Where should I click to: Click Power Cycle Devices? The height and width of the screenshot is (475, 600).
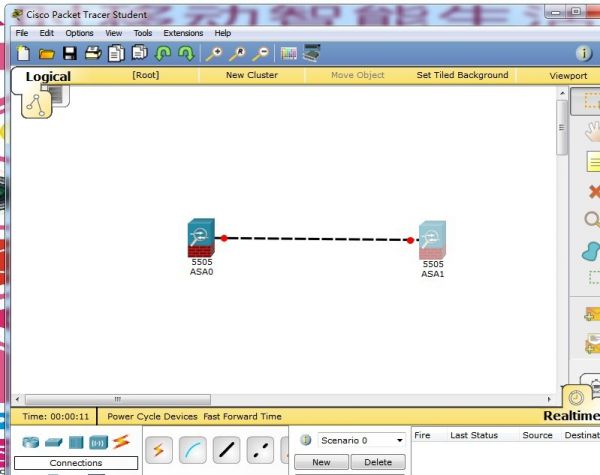152,416
